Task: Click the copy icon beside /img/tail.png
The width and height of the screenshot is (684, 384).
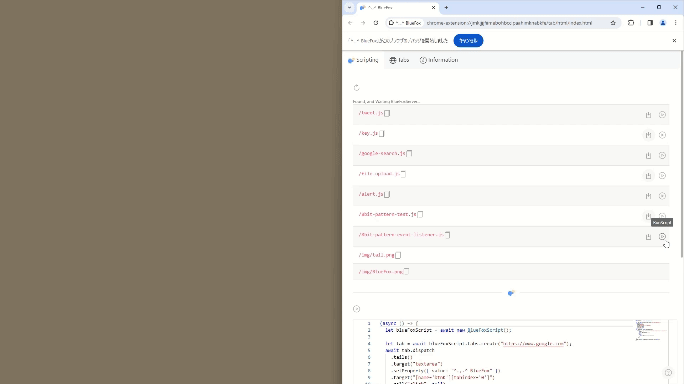Action: [398, 255]
